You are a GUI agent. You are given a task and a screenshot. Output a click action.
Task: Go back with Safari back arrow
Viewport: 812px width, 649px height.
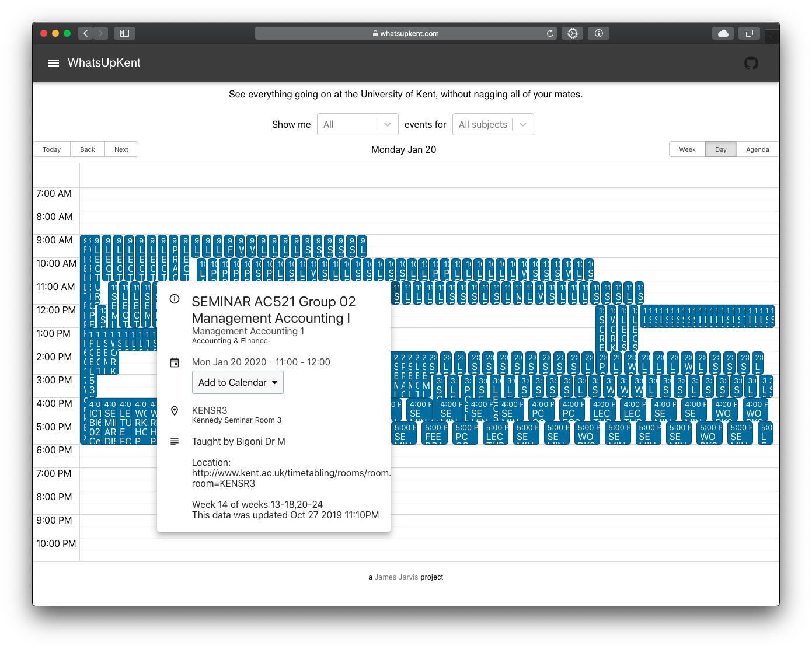[86, 33]
